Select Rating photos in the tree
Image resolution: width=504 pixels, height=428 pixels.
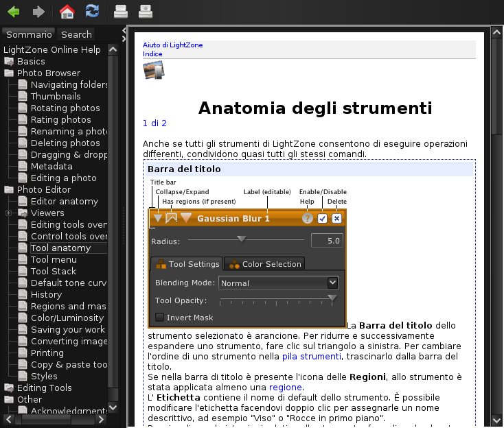pyautogui.click(x=60, y=119)
